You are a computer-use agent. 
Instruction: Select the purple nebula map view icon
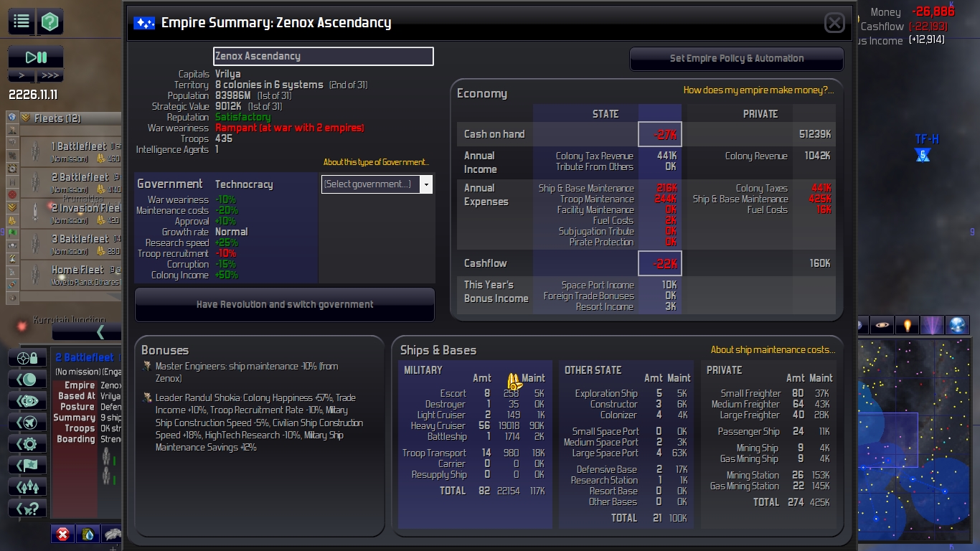[x=932, y=325]
